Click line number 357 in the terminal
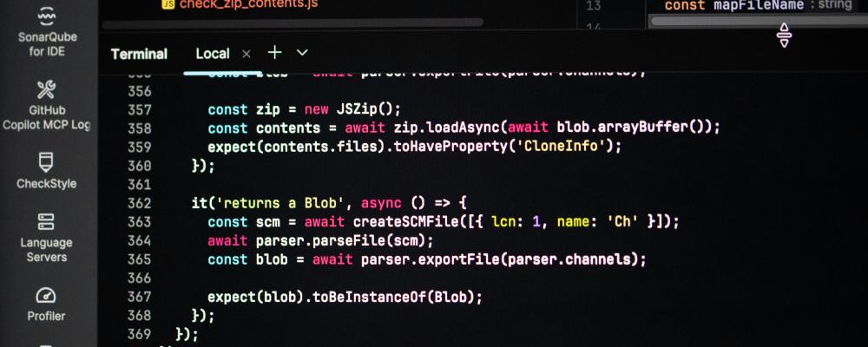This screenshot has height=347, width=868. (140, 109)
